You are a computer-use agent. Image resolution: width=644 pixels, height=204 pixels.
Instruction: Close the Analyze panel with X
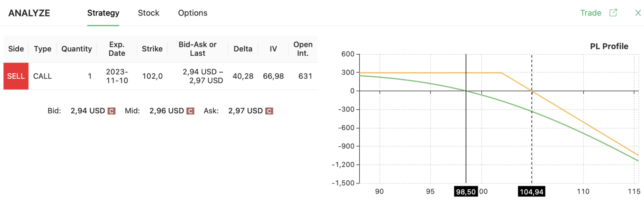pos(638,13)
